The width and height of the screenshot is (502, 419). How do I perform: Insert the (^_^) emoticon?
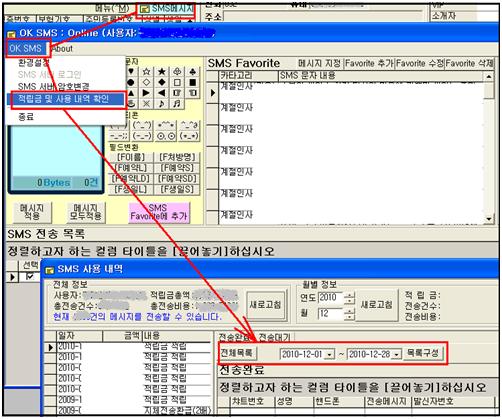click(142, 126)
